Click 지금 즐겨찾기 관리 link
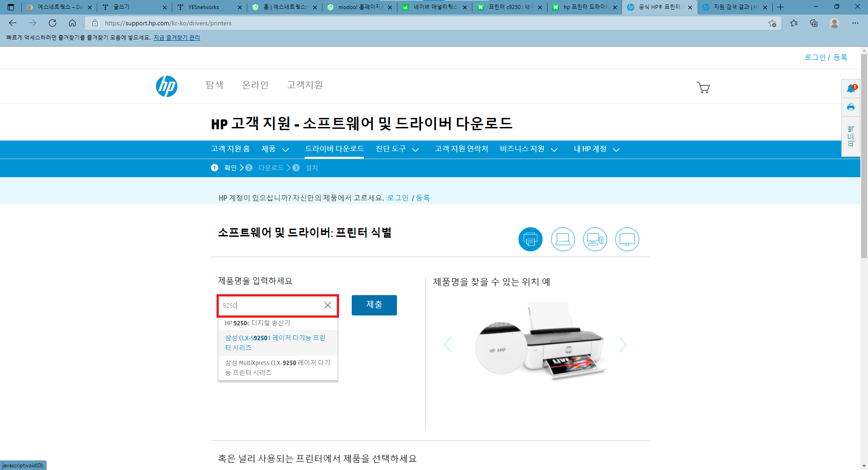Viewport: 868px width, 470px height. coord(177,38)
